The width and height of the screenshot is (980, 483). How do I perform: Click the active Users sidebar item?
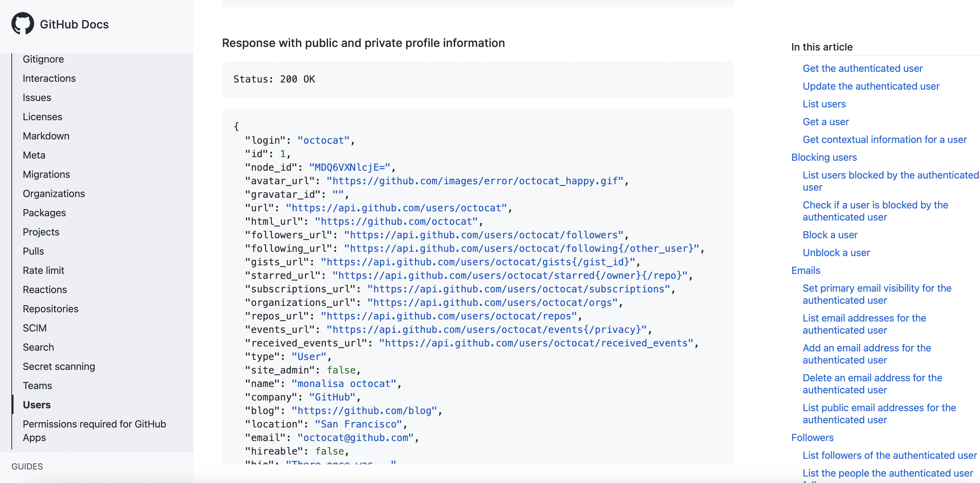coord(37,405)
